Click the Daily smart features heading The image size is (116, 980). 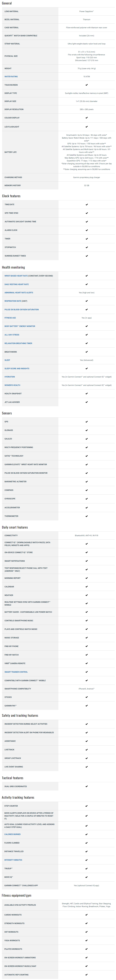pos(15,527)
